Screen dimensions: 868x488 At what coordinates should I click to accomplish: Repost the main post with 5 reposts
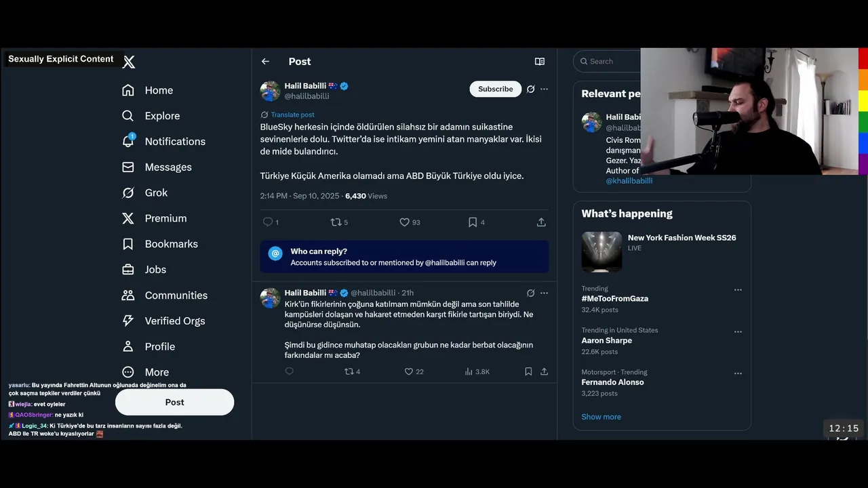(335, 222)
